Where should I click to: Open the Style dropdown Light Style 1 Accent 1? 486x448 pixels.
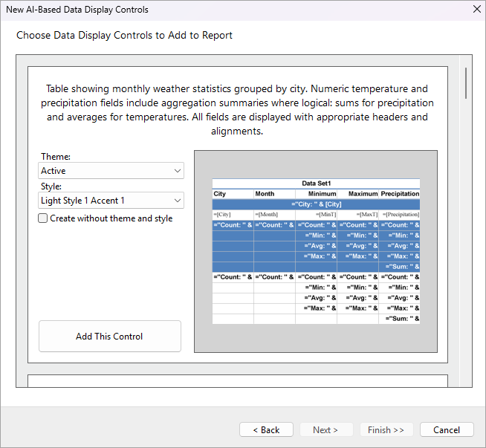pos(111,201)
